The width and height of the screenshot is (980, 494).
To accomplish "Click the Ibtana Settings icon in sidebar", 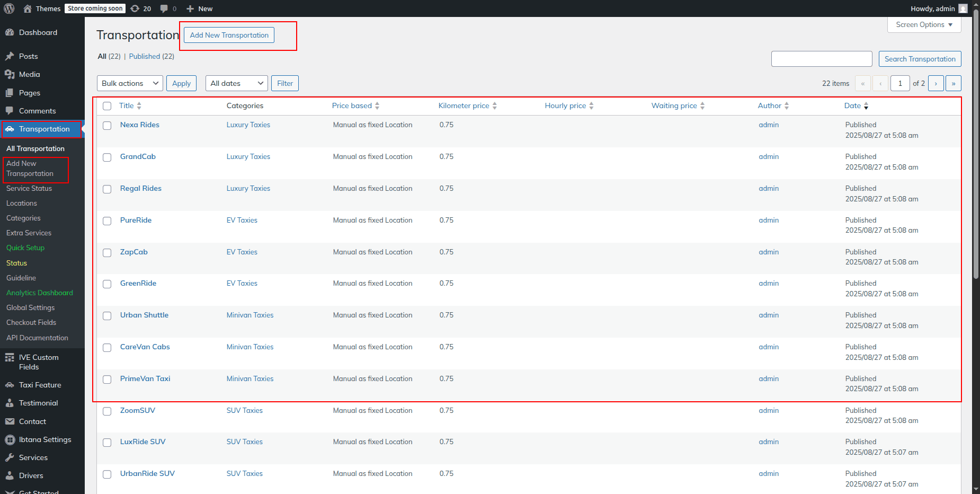I will pos(10,439).
